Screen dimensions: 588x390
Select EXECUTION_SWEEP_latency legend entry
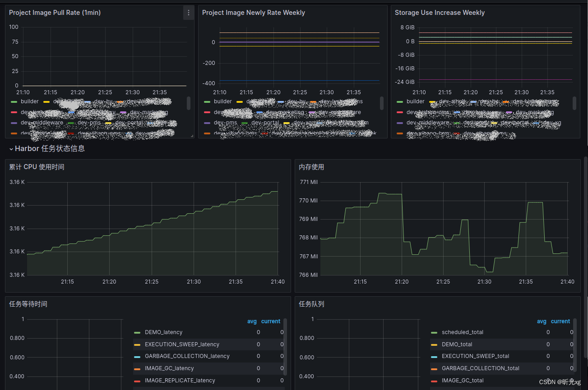[x=182, y=344]
